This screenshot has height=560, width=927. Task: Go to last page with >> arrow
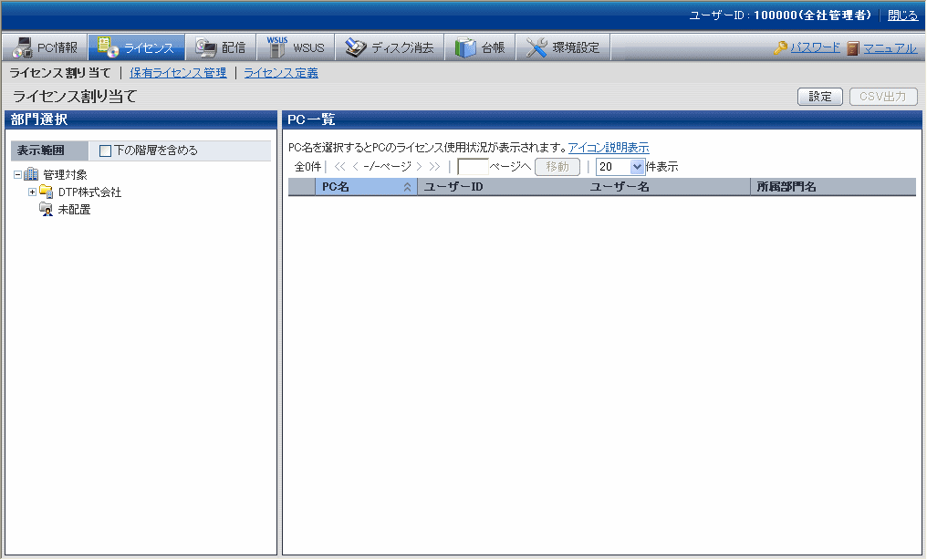click(434, 167)
